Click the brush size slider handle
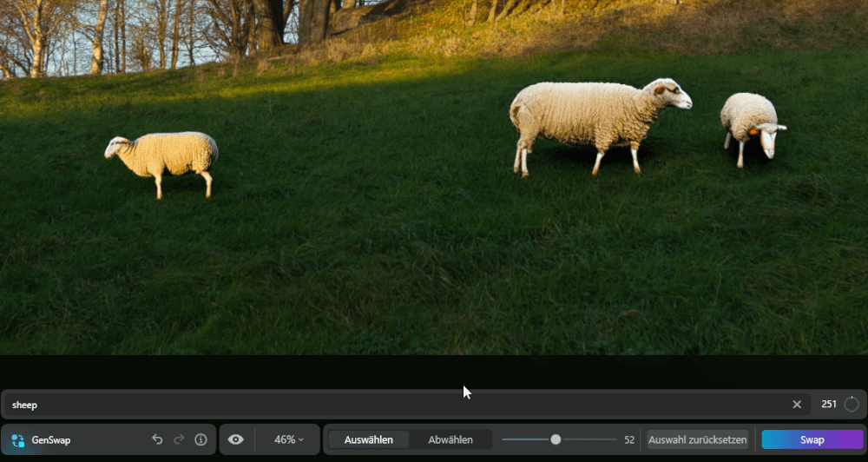 (556, 439)
